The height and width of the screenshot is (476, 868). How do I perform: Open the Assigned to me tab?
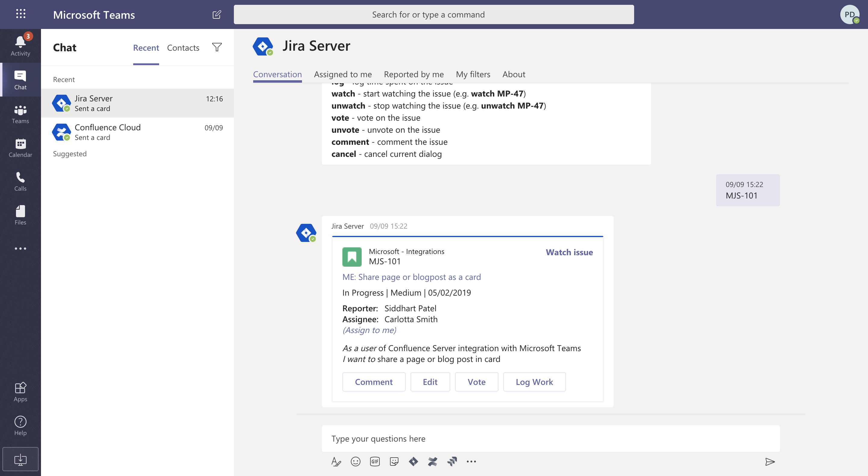click(x=343, y=74)
